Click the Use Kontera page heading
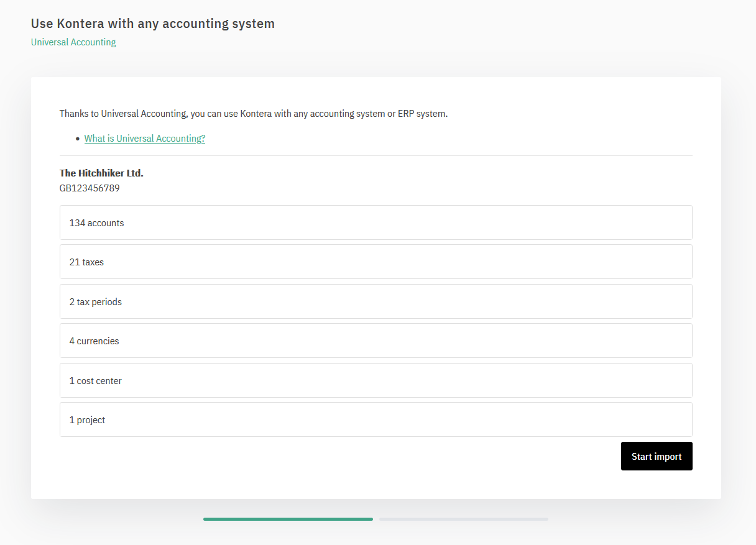756x545 pixels. pos(152,24)
